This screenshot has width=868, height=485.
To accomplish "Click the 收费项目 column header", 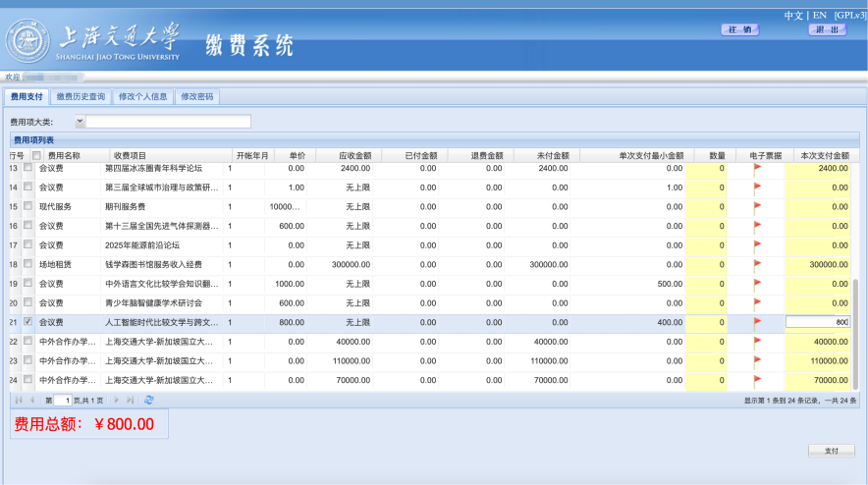I will [130, 155].
